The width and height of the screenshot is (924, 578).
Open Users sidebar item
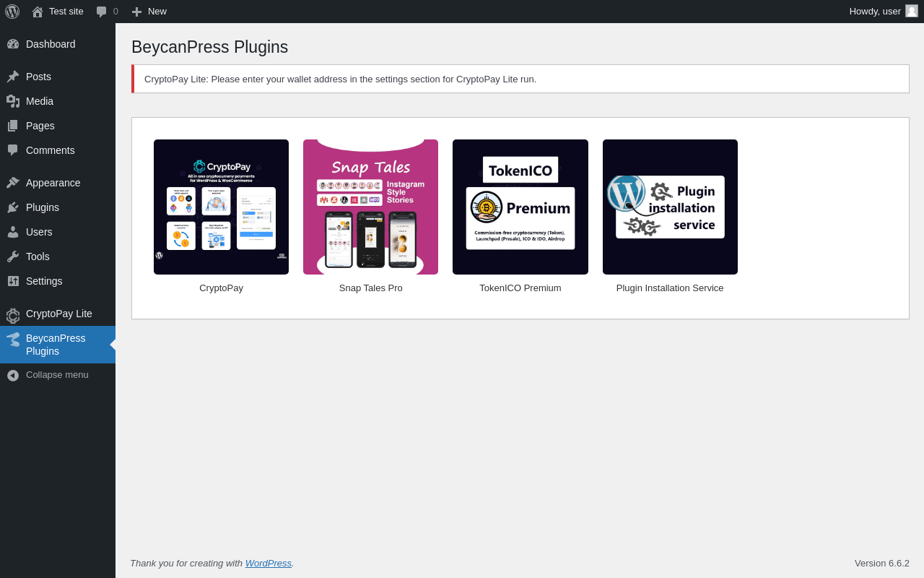(x=58, y=232)
